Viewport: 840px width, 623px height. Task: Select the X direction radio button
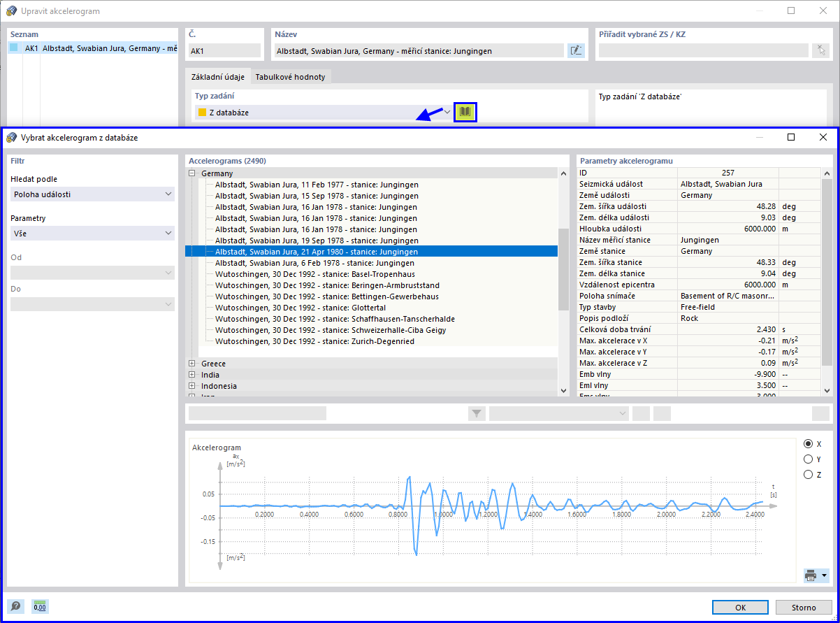click(x=809, y=443)
